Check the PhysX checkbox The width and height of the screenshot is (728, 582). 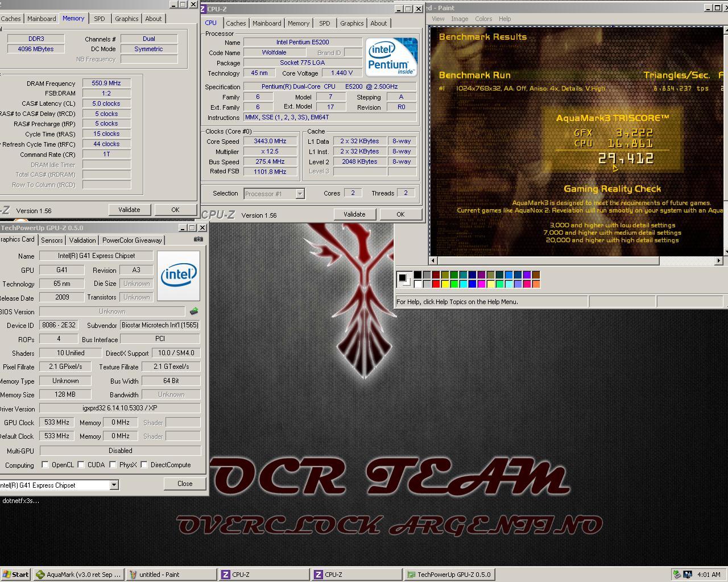tap(113, 465)
